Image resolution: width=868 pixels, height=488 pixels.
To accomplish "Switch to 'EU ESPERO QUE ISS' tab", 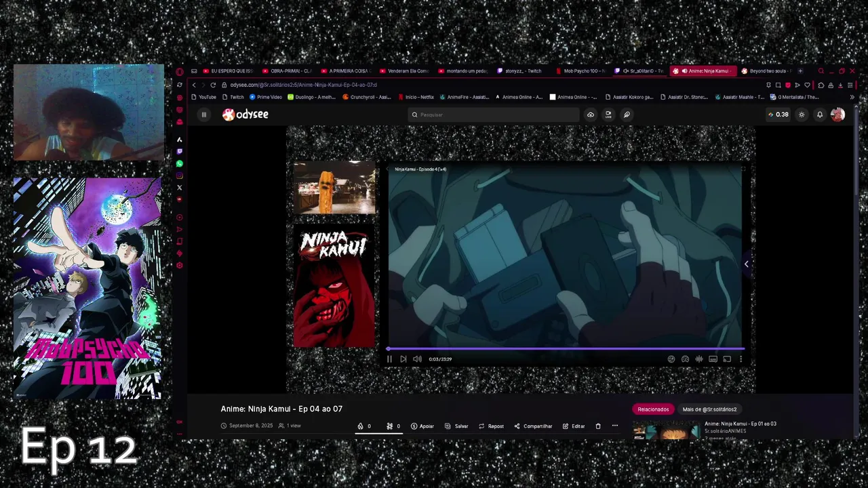I will coord(229,71).
